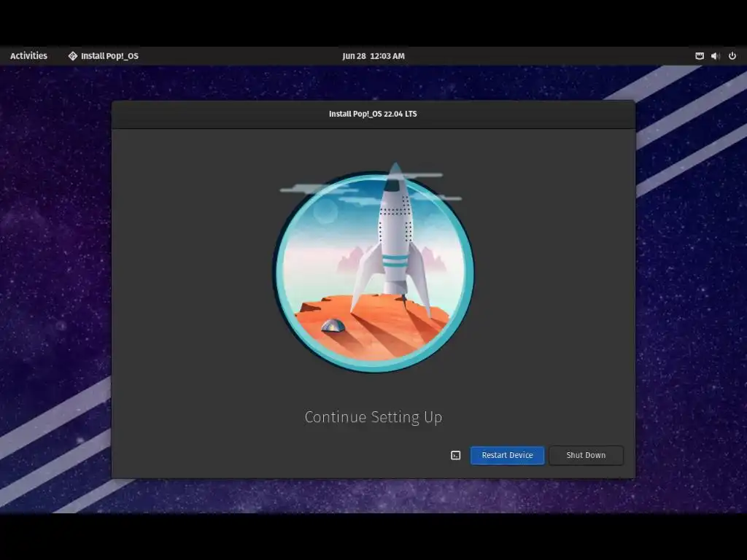Open the clock and calendar showing Jun 28

point(373,55)
